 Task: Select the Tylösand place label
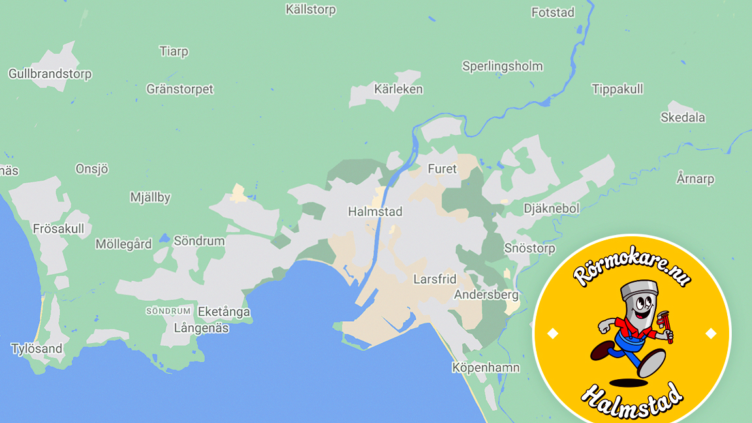[x=37, y=349]
